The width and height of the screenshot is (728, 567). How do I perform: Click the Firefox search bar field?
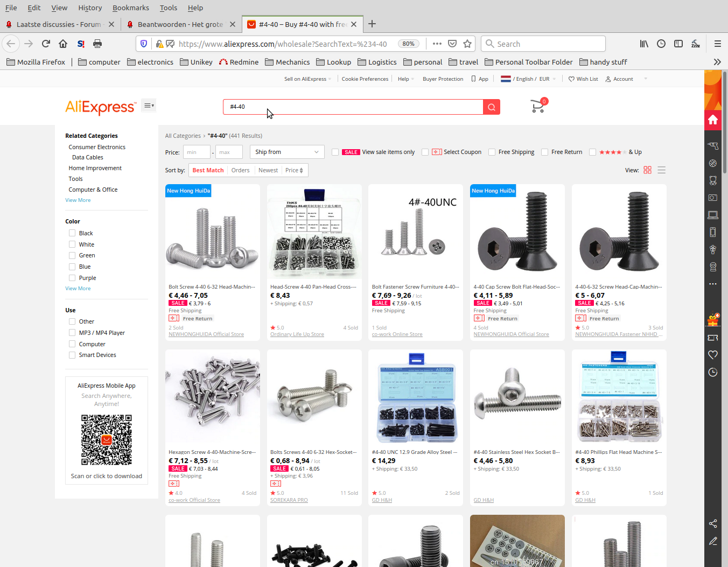(x=543, y=44)
